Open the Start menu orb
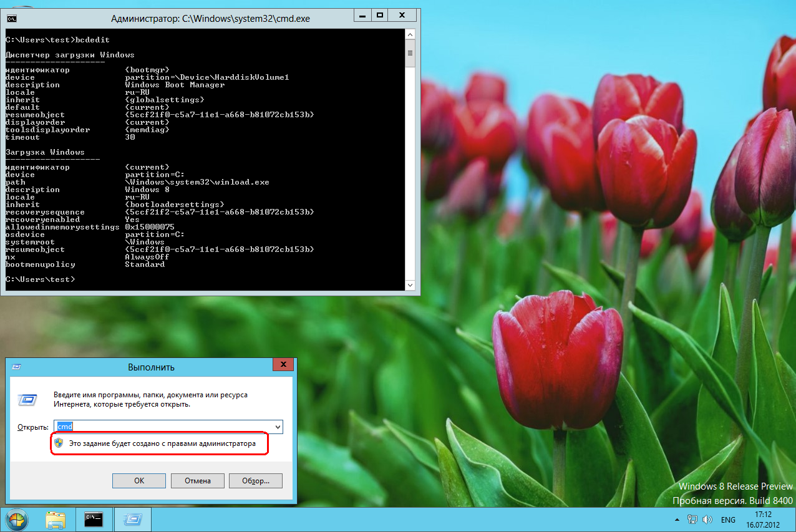Viewport: 796px width, 532px height. point(17,519)
